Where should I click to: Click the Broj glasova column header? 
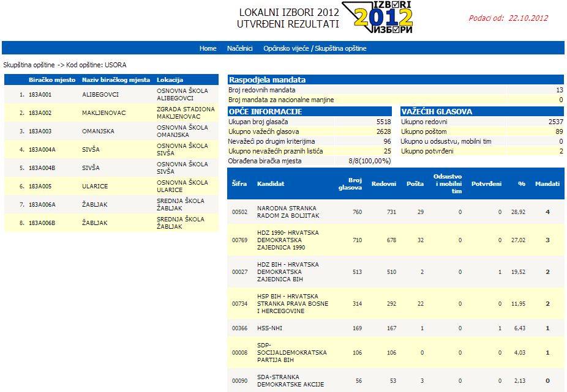pyautogui.click(x=350, y=183)
